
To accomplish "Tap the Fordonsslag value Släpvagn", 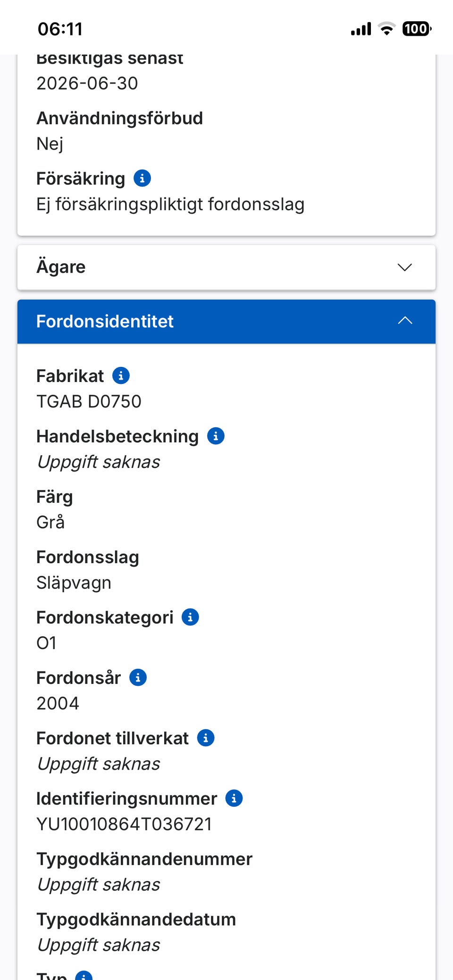I will click(74, 583).
